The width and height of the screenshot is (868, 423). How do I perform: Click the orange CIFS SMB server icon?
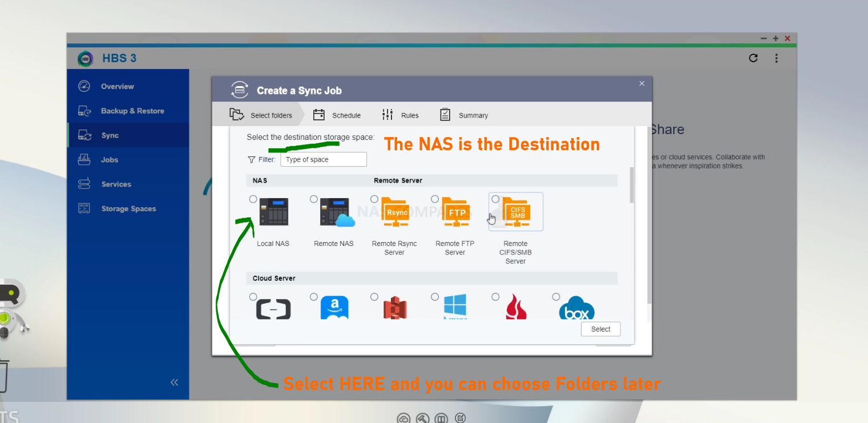click(516, 212)
